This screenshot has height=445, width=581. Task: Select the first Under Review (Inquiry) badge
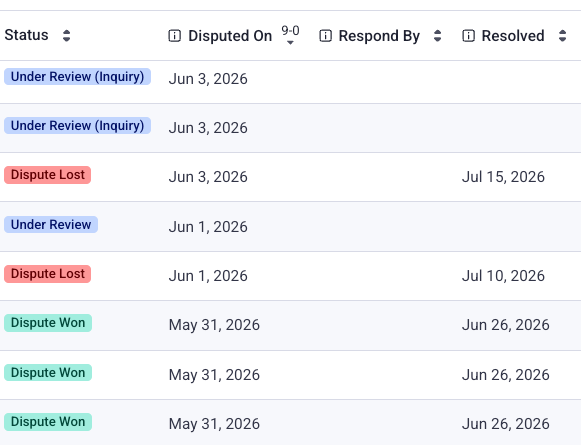click(x=77, y=77)
